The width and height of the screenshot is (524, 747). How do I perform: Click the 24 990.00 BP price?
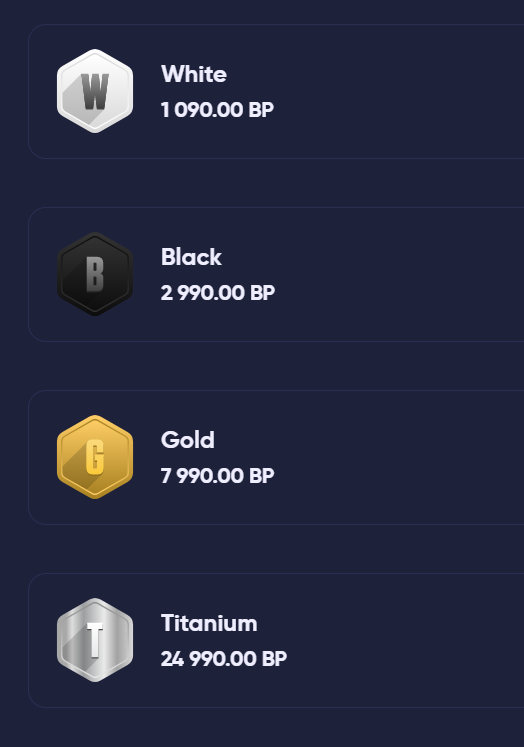pyautogui.click(x=224, y=658)
